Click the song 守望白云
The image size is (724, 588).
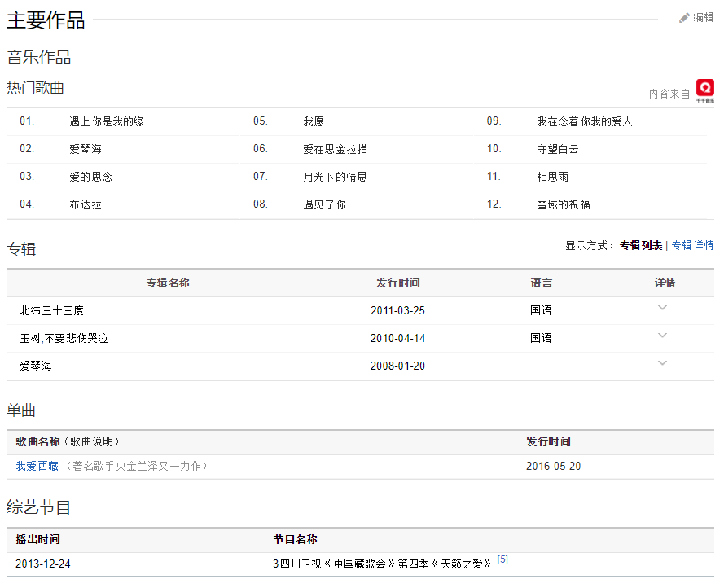558,149
